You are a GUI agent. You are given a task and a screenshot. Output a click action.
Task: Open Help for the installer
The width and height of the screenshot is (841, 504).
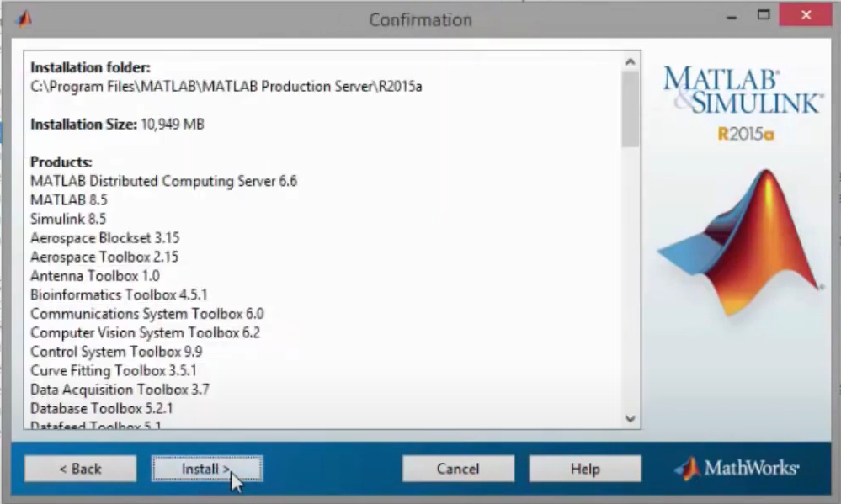click(x=584, y=469)
